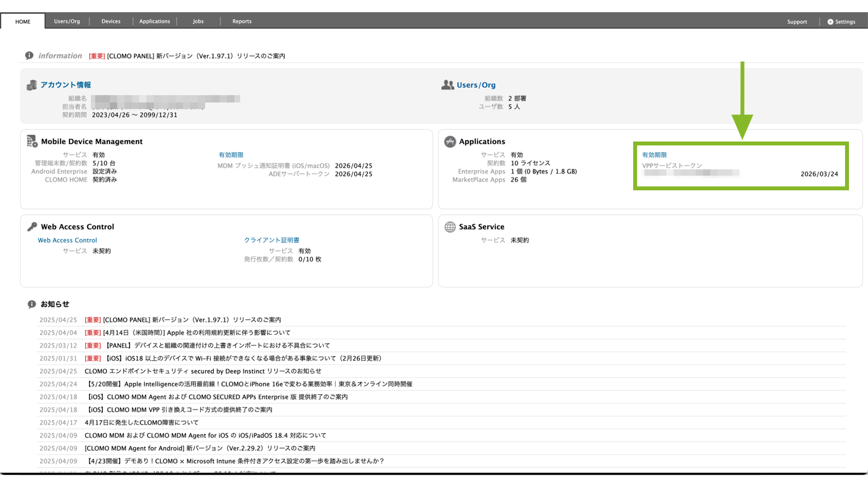Click Android Enterprise 設定済み status

point(104,171)
